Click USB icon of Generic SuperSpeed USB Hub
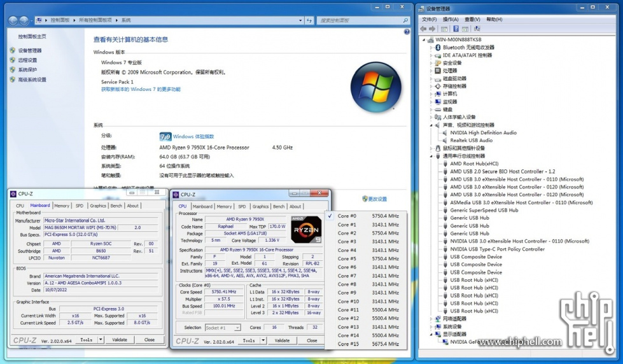The height and width of the screenshot is (364, 623). click(445, 210)
